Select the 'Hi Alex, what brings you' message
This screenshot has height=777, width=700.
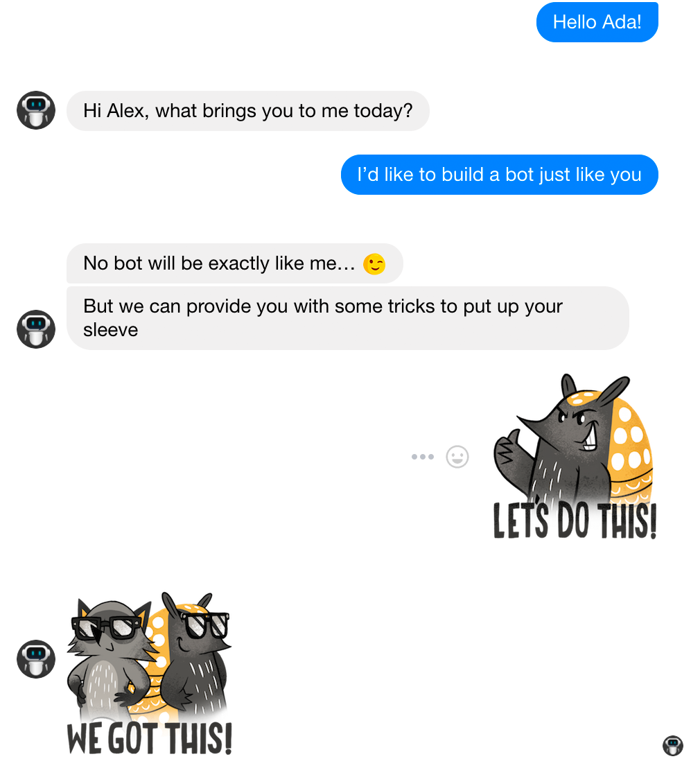(x=247, y=110)
